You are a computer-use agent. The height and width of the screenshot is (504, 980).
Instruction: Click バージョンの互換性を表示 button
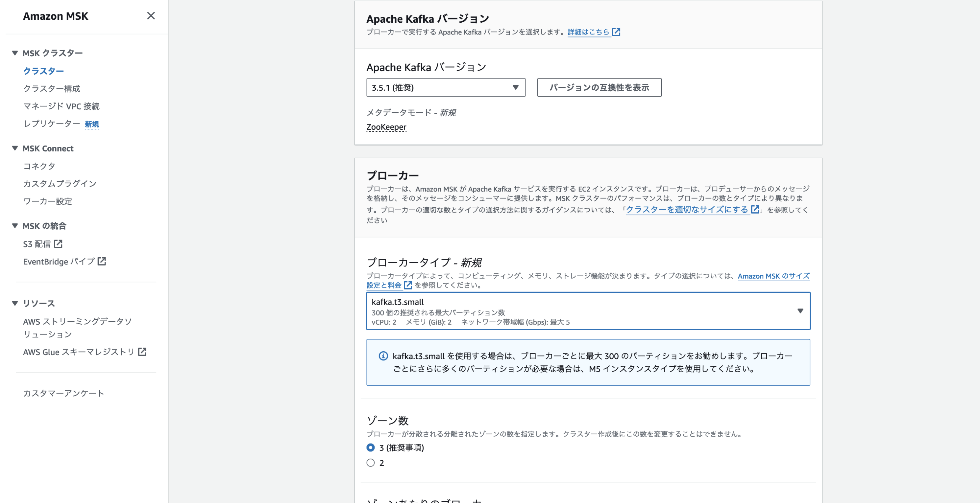point(599,87)
